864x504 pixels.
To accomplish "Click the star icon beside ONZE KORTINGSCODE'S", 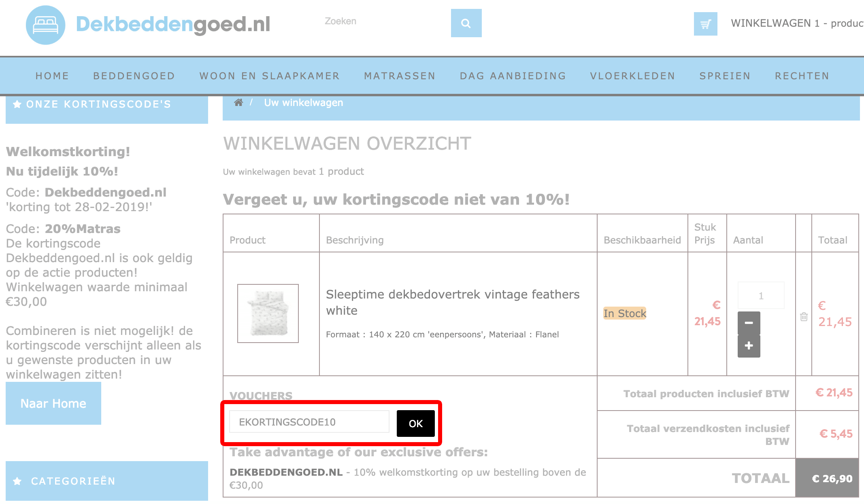I will pos(17,104).
